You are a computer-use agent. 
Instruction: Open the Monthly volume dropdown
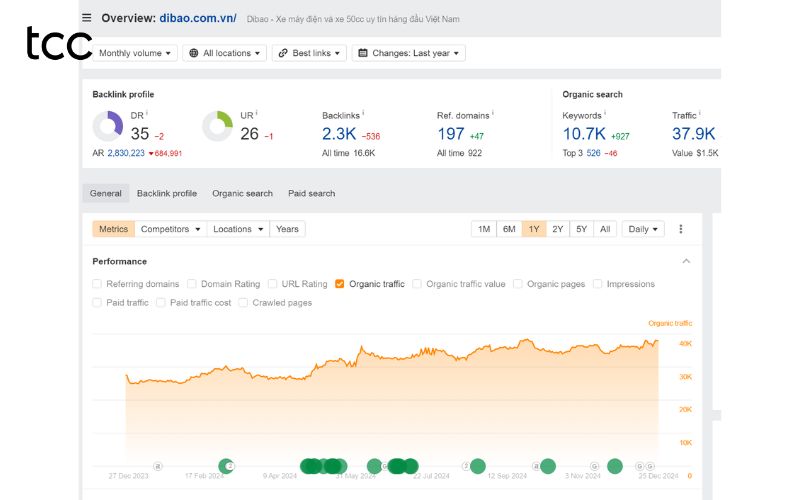(x=136, y=53)
